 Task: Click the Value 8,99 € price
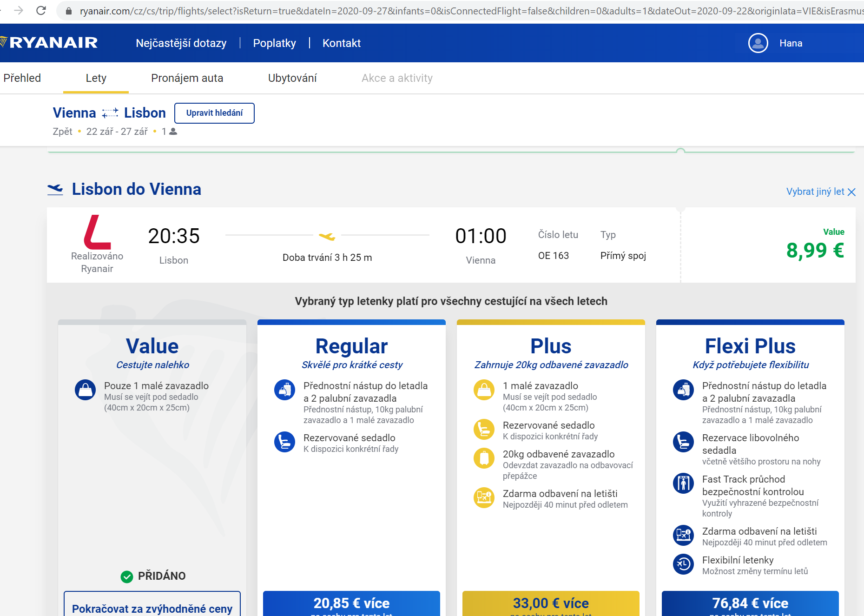(815, 250)
